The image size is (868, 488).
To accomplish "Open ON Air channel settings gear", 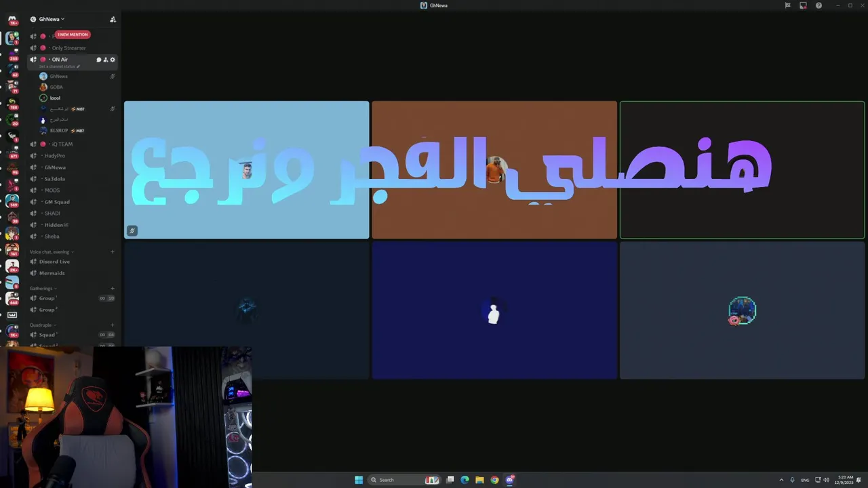I will [x=113, y=60].
